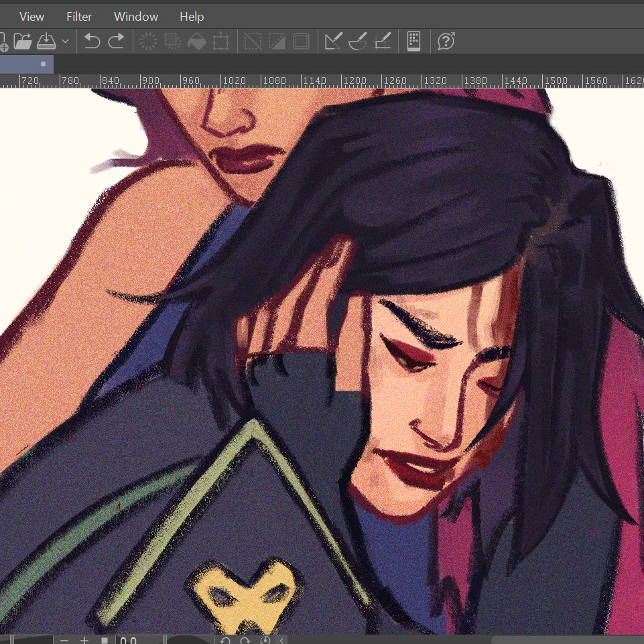Rotate canvas right in bottom bar
644x644 pixels.
[x=245, y=640]
